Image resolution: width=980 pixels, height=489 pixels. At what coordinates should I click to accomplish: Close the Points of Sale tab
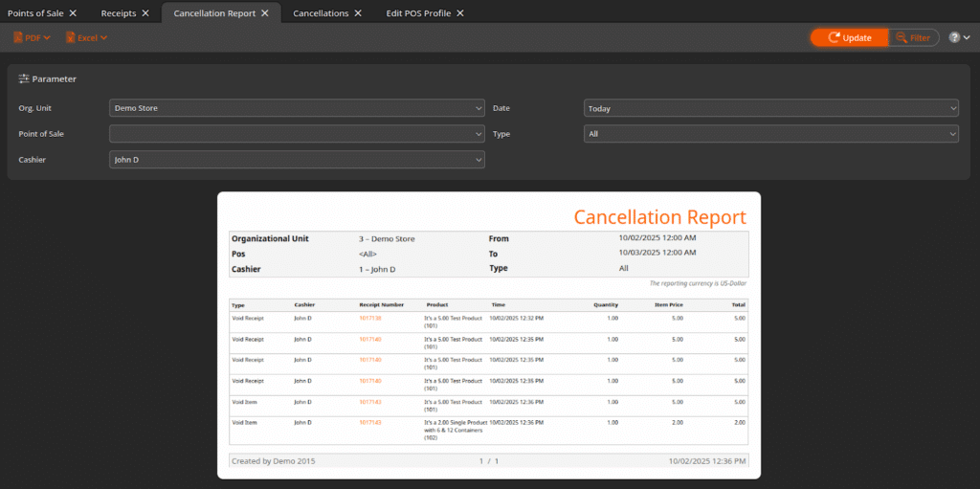coord(73,12)
